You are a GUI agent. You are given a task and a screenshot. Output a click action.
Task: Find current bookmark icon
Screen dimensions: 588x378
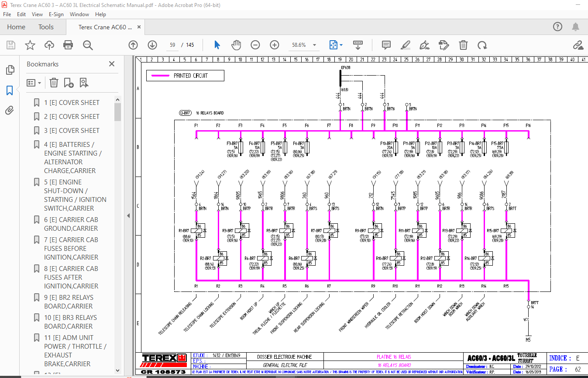click(84, 83)
